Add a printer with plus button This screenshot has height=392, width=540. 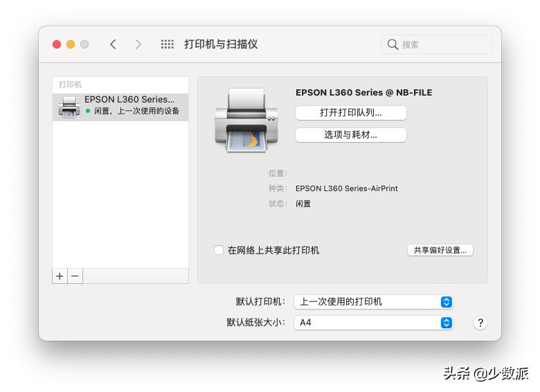point(60,276)
